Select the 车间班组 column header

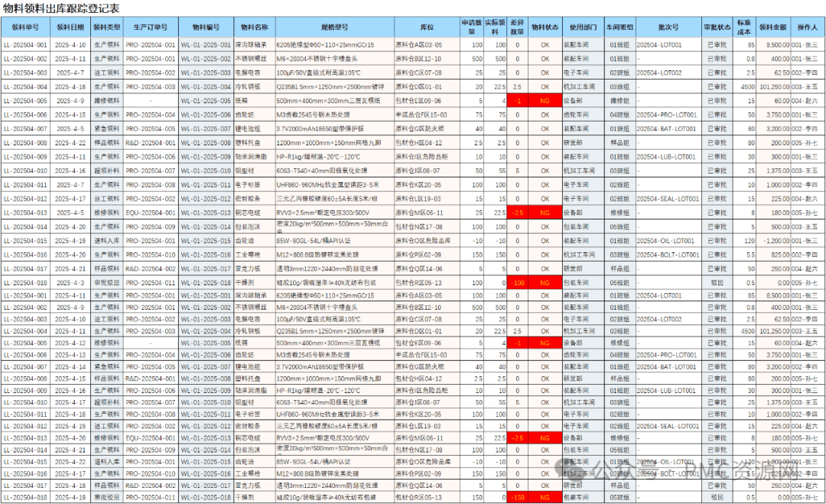tap(619, 28)
